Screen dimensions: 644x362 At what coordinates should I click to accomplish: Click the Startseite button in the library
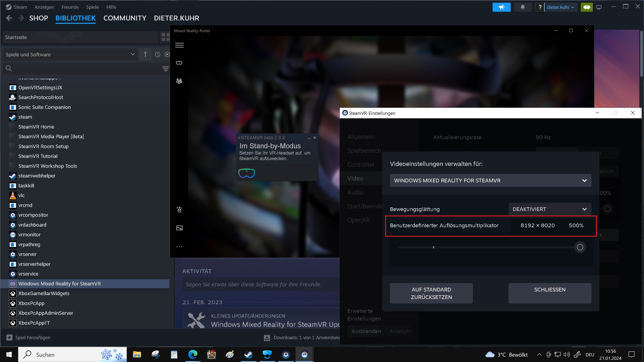pyautogui.click(x=80, y=37)
